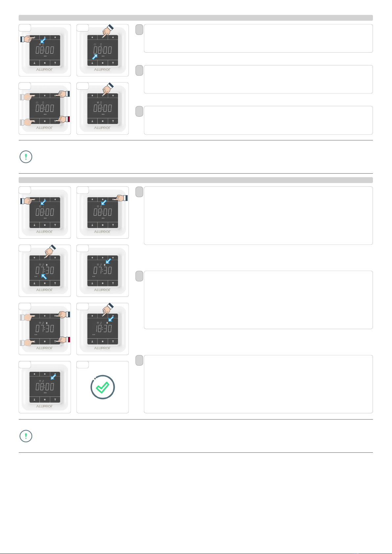Click the exclamation notice icon below the checkmark panel
Viewport: 392px width, 554px height.
(x=26, y=436)
